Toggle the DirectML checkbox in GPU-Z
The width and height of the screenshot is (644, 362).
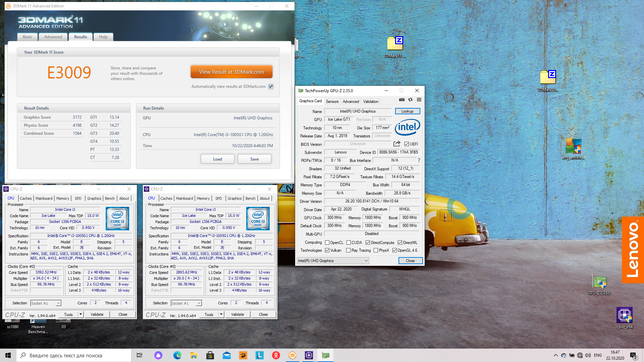[400, 243]
